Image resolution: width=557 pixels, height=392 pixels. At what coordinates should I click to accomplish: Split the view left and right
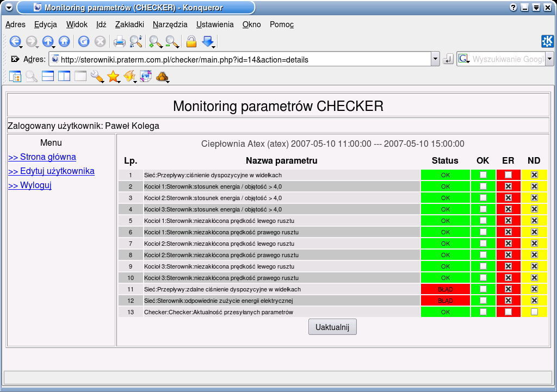(64, 76)
